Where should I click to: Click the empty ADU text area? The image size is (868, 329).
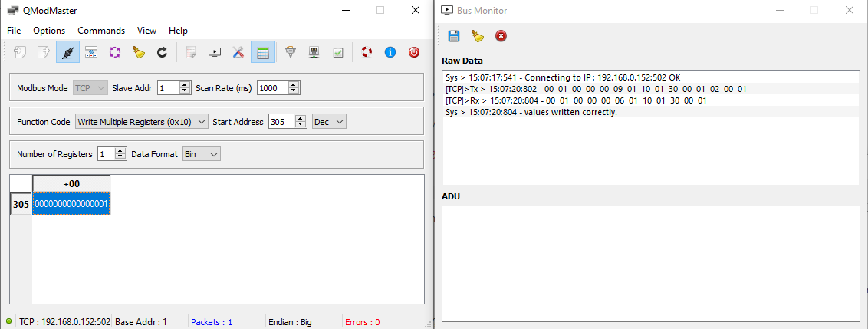coord(650,263)
